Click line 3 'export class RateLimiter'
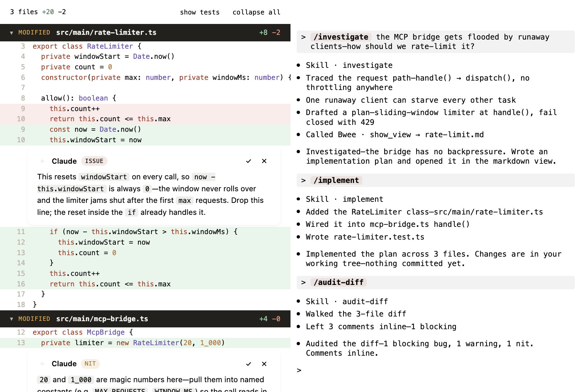581x392 pixels. (145, 46)
